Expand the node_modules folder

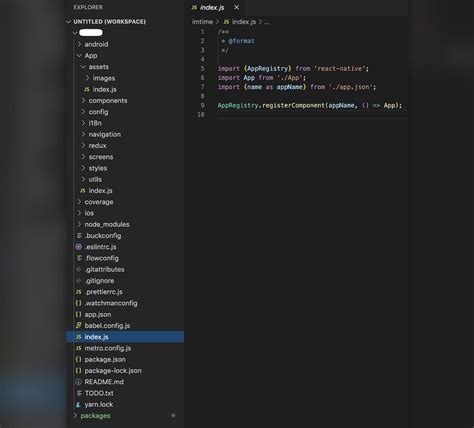click(107, 224)
